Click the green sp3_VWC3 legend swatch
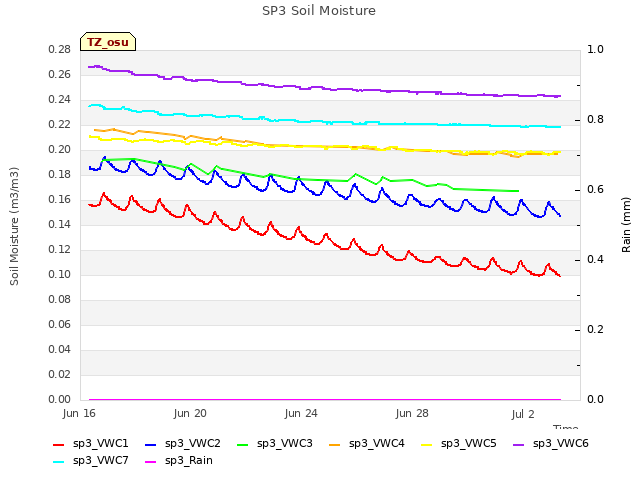Image resolution: width=640 pixels, height=480 pixels. point(243,445)
